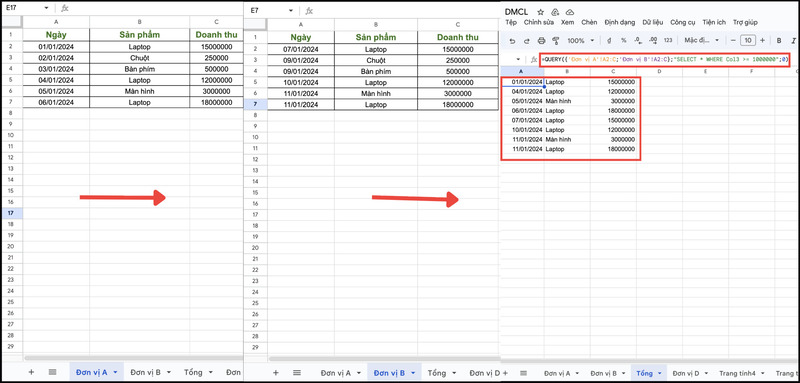Image resolution: width=800 pixels, height=383 pixels.
Task: Open the Chèn menu
Action: [589, 22]
